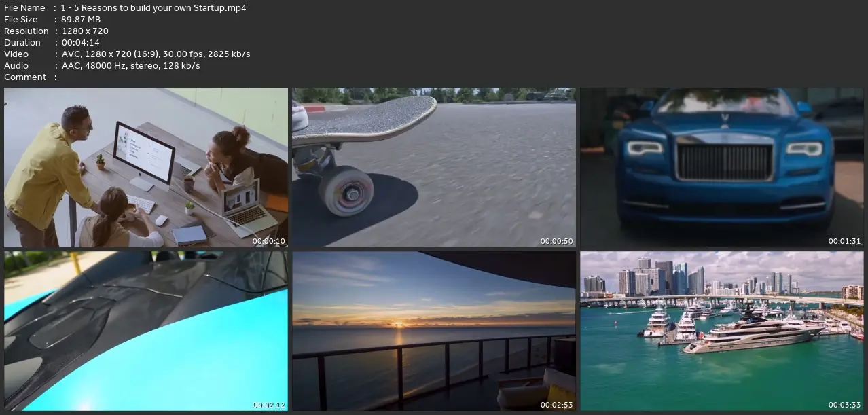Open the blue Rolls-Royce thumbnail at 00:01:31
This screenshot has width=868, height=415.
[x=722, y=167]
